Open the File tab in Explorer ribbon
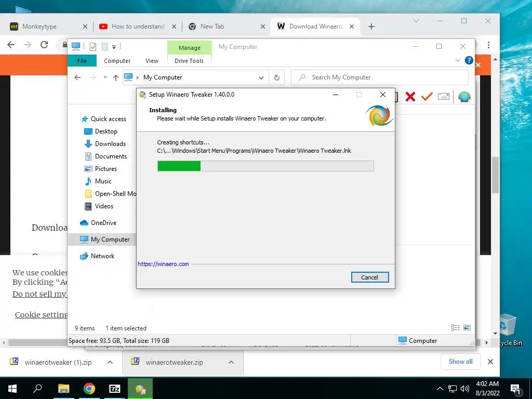 click(x=82, y=61)
